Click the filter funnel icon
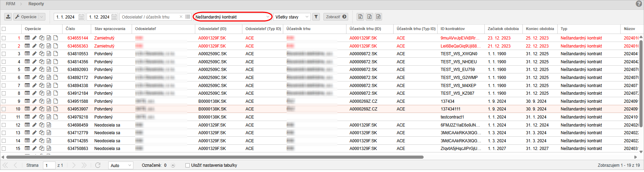 (316, 17)
